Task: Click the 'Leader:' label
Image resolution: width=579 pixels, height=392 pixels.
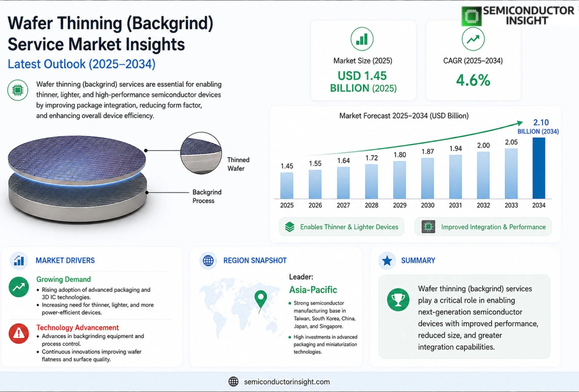Action: point(301,277)
